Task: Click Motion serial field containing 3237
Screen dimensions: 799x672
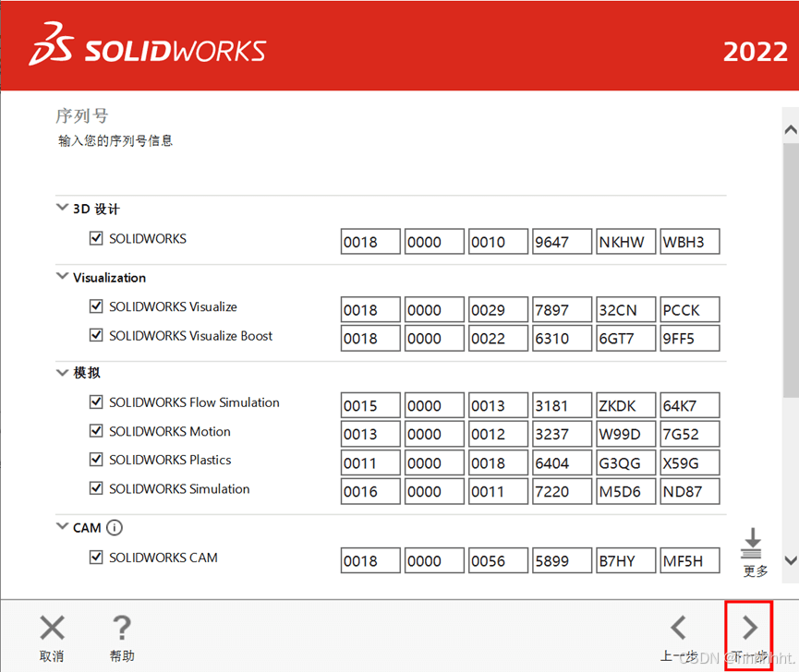Action: 562,434
